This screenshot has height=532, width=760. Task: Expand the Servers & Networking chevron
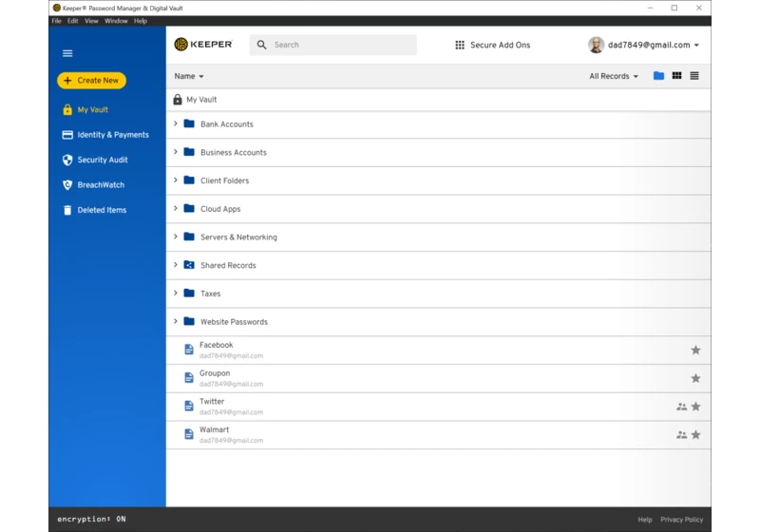point(176,237)
